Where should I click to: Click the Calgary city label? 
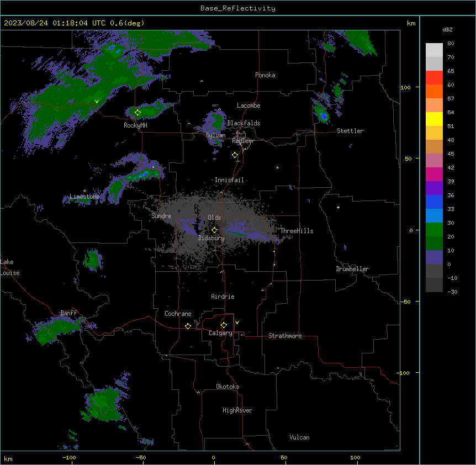click(220, 333)
